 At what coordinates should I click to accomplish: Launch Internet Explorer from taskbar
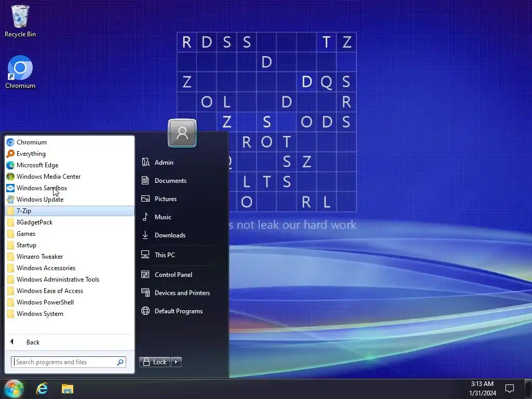[42, 389]
